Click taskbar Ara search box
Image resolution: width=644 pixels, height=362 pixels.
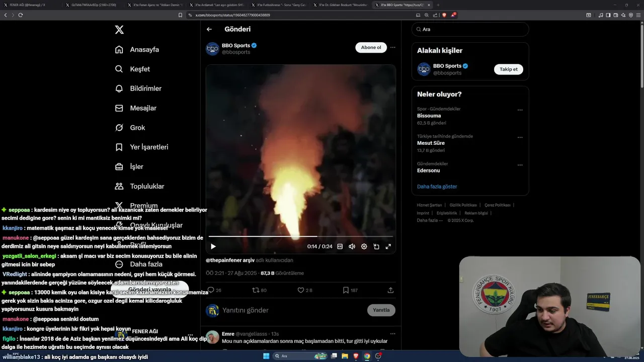299,356
